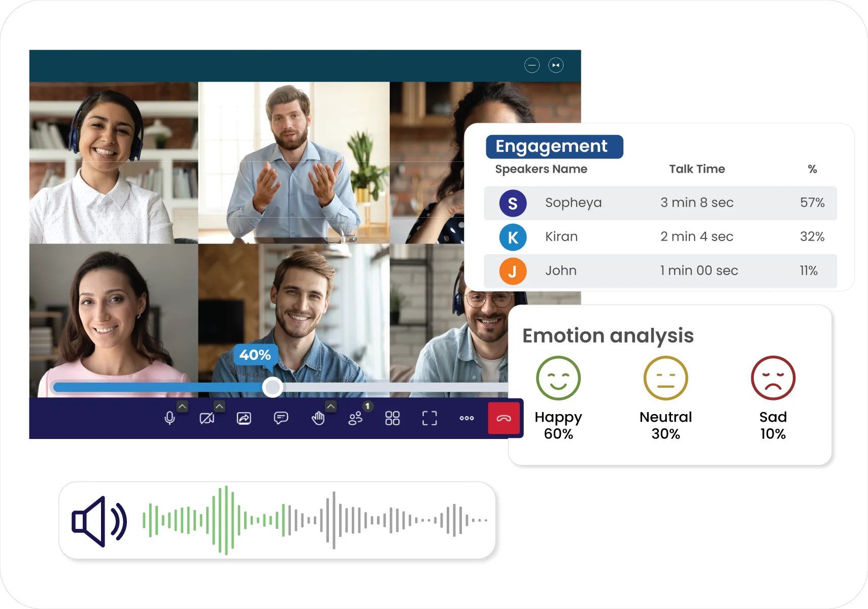Open the Emotion analysis panel
Image resolution: width=868 pixels, height=609 pixels.
point(608,335)
